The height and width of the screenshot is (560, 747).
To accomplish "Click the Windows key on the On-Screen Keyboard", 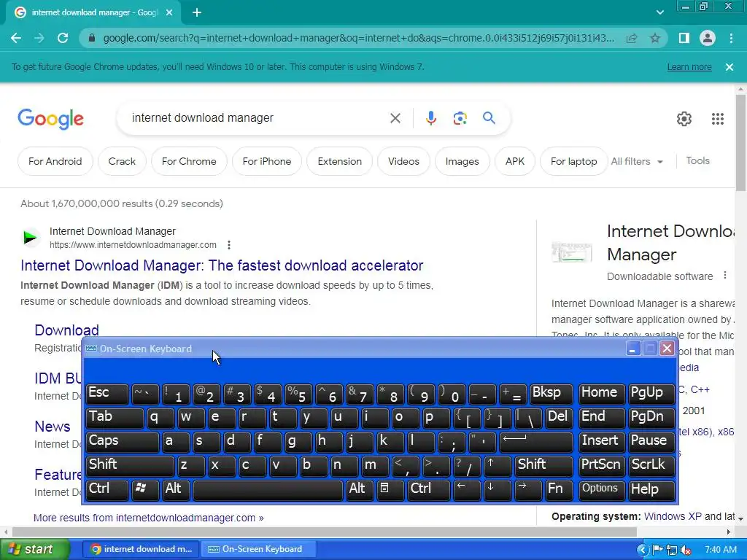I will pos(144,490).
